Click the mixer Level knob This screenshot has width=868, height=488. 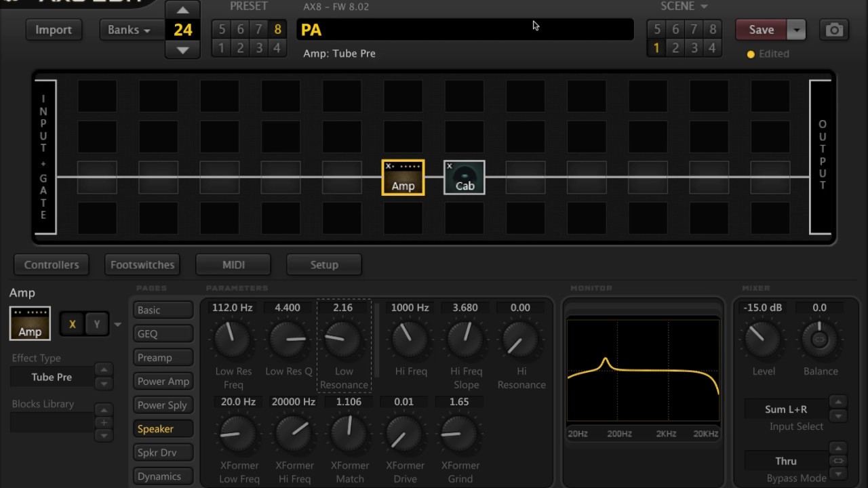coord(763,339)
